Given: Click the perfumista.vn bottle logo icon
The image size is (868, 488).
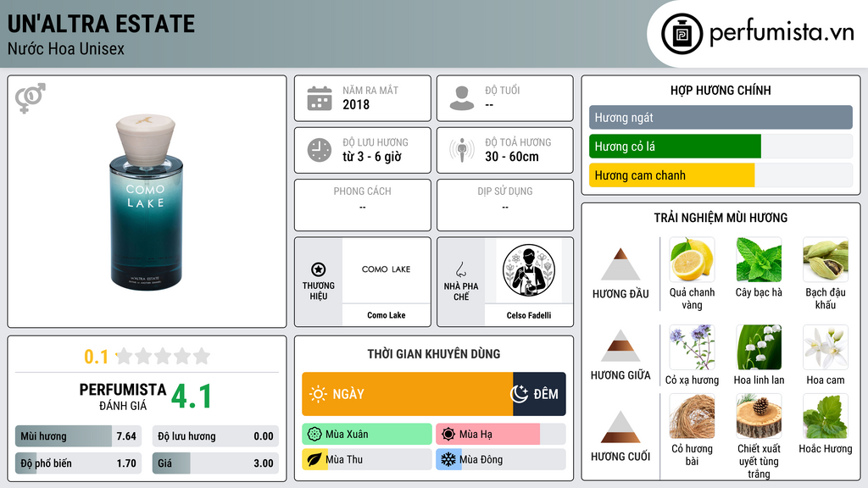Looking at the screenshot, I should [x=682, y=34].
